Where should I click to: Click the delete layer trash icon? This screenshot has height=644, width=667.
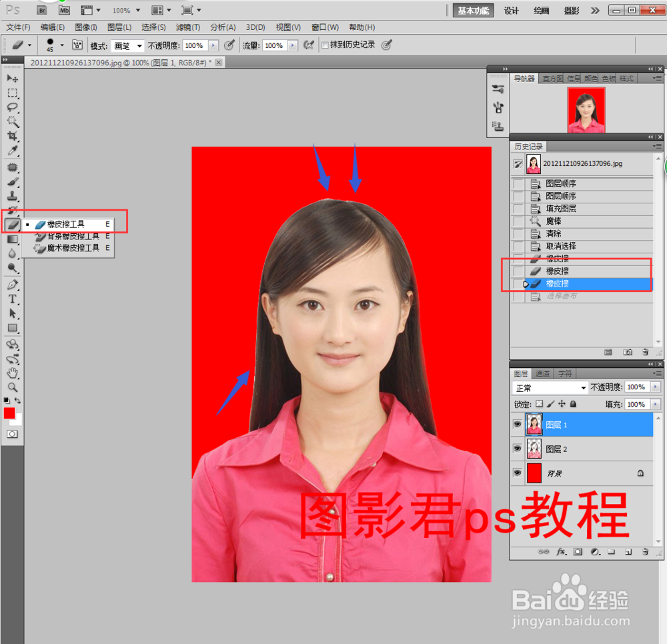[645, 552]
